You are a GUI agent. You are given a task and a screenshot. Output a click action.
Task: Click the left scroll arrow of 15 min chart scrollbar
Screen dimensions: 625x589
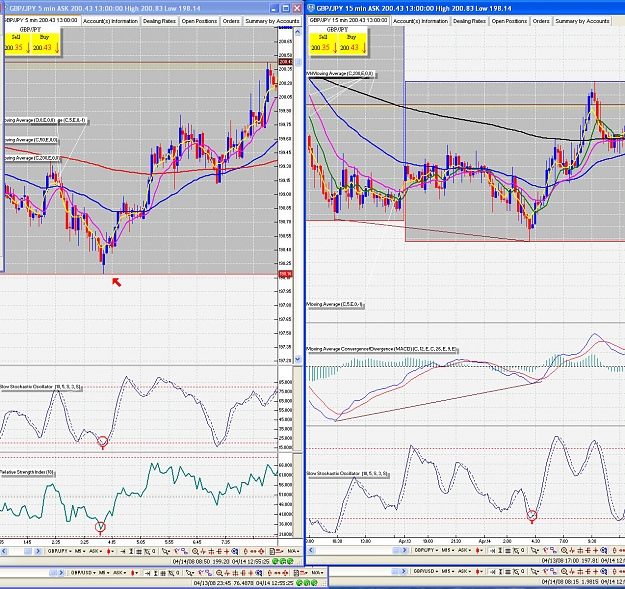coord(311,550)
